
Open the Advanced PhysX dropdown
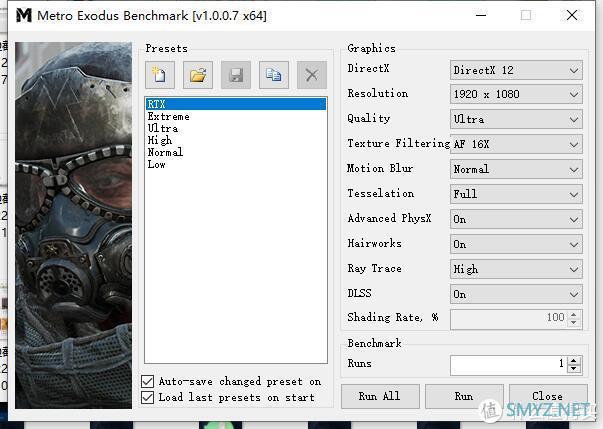(x=516, y=219)
